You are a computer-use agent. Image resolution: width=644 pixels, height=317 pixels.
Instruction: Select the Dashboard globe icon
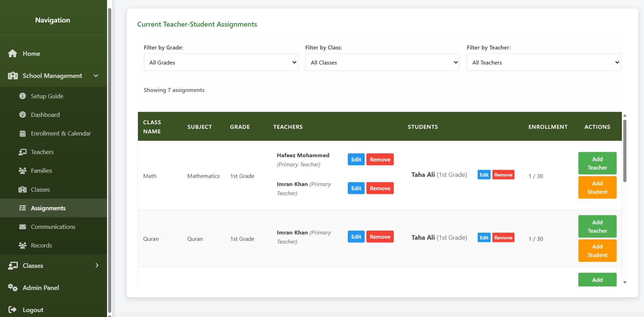(x=22, y=114)
